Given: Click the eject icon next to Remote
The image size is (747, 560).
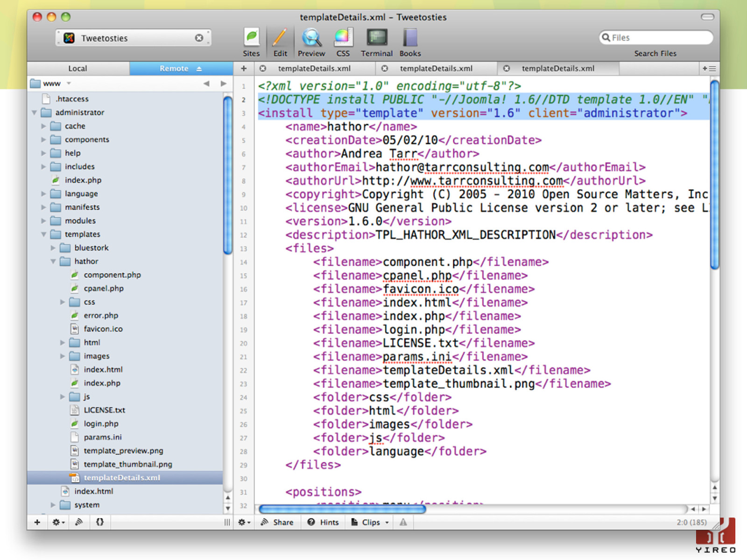Looking at the screenshot, I should [x=199, y=69].
